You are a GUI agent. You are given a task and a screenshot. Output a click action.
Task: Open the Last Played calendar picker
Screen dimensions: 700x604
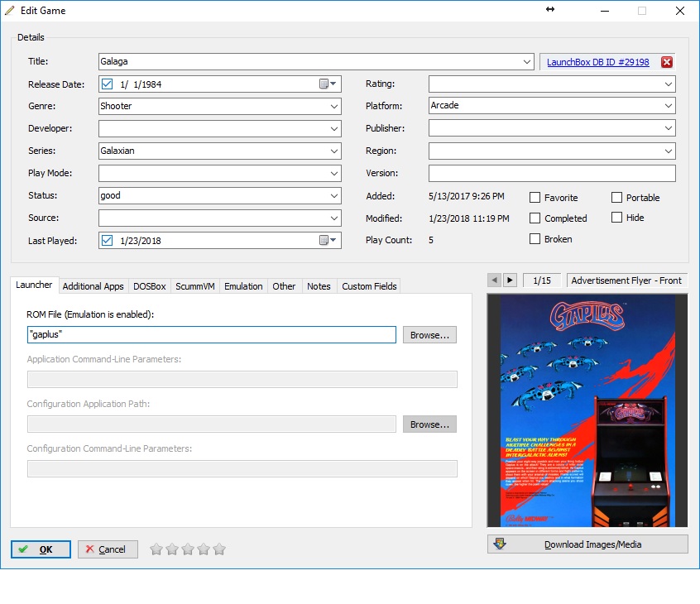pos(328,240)
